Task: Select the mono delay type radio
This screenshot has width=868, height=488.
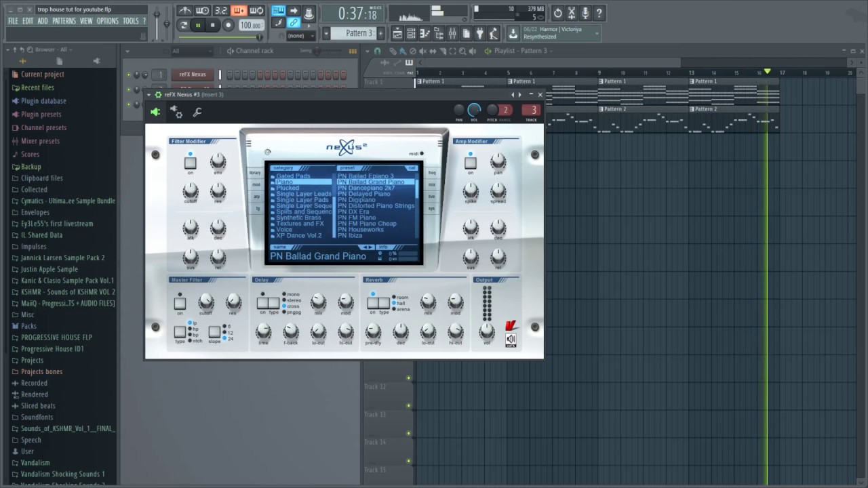Action: pos(283,294)
